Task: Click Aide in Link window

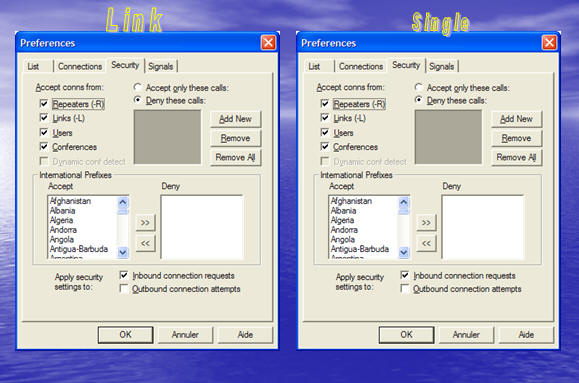Action: click(x=245, y=335)
